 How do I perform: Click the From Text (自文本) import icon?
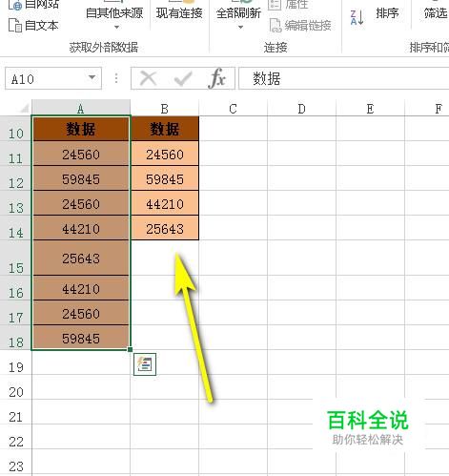point(15,26)
